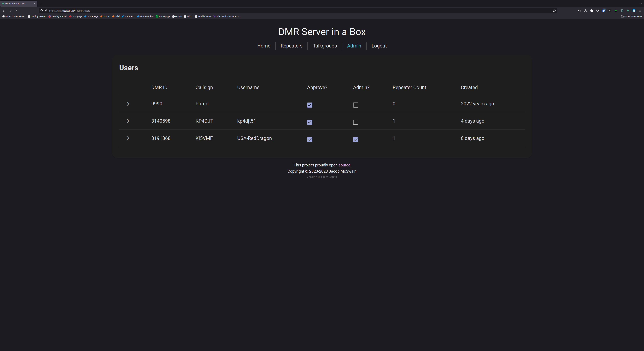The image size is (644, 351).
Task: Close the DMR Server in a Box tab
Action: (35, 4)
